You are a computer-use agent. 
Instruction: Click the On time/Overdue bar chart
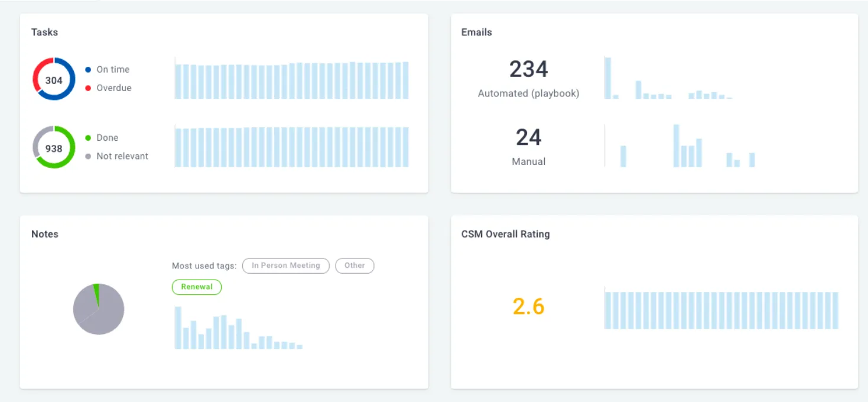(292, 78)
